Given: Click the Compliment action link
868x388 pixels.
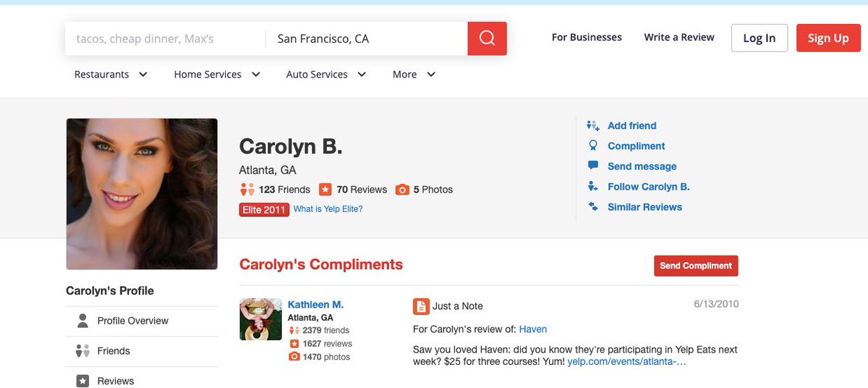Looking at the screenshot, I should pos(636,145).
